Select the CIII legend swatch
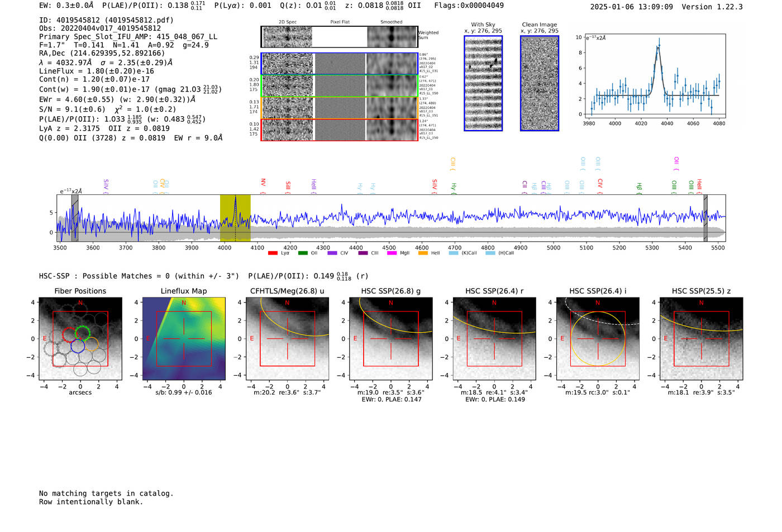The image size is (782, 532). pos(363,253)
